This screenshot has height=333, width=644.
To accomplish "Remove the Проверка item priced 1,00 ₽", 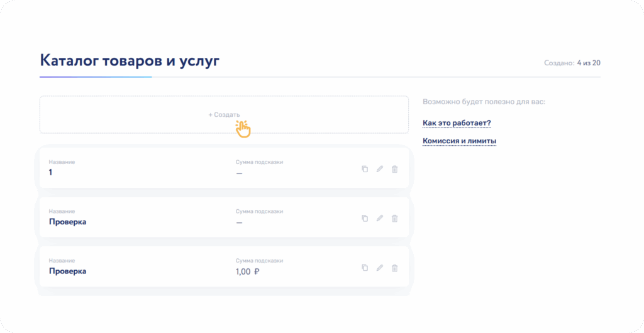I will click(x=395, y=268).
